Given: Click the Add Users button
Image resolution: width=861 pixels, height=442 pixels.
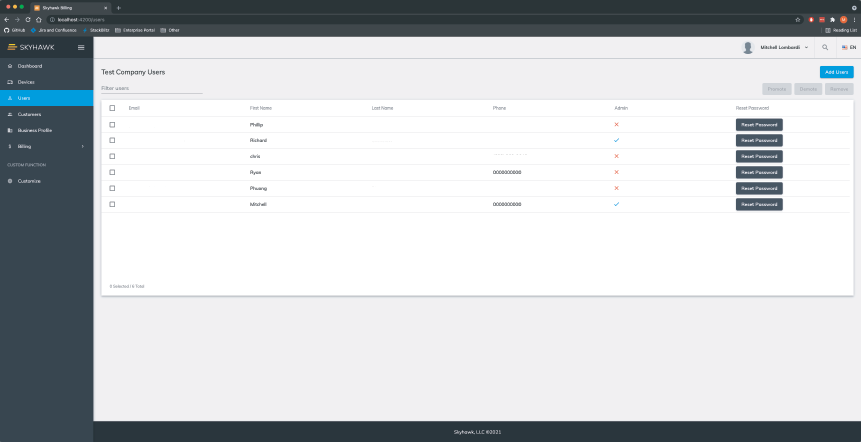Looking at the screenshot, I should [836, 72].
